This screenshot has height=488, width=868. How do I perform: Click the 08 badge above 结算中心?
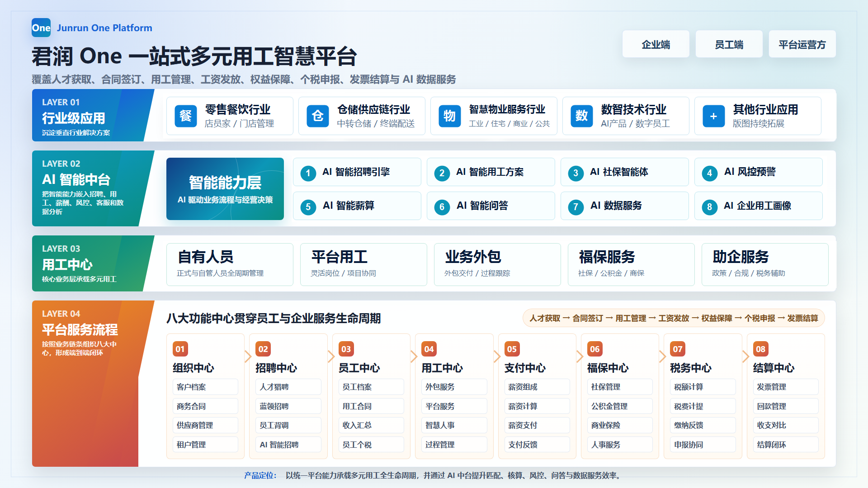pos(761,349)
